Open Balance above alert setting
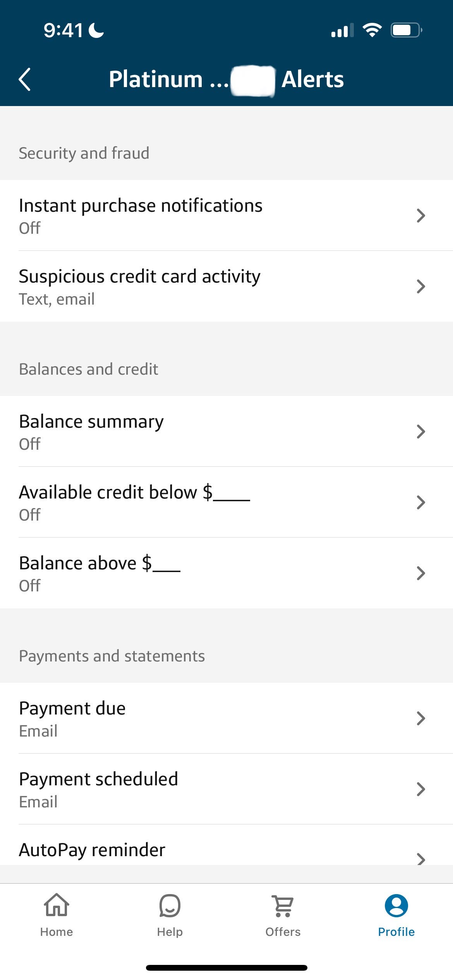 coord(226,573)
